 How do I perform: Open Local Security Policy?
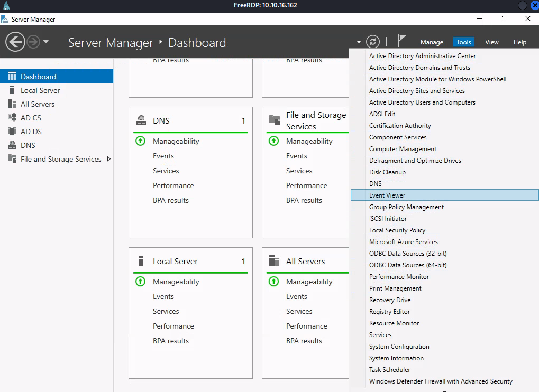[445, 230]
